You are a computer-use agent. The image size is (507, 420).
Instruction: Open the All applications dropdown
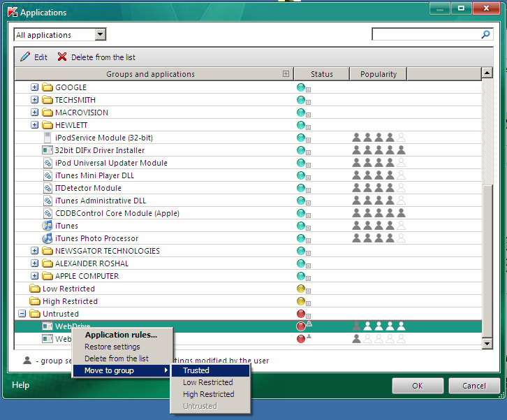100,35
